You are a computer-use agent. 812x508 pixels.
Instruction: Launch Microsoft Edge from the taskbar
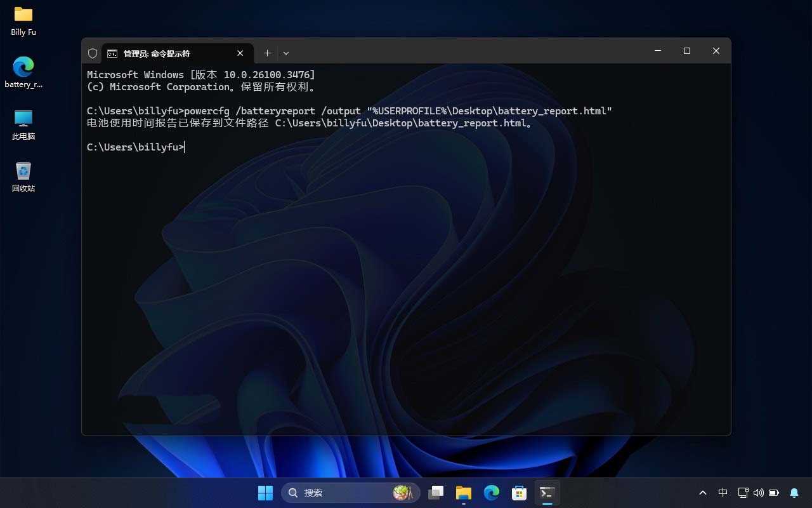[x=491, y=492]
